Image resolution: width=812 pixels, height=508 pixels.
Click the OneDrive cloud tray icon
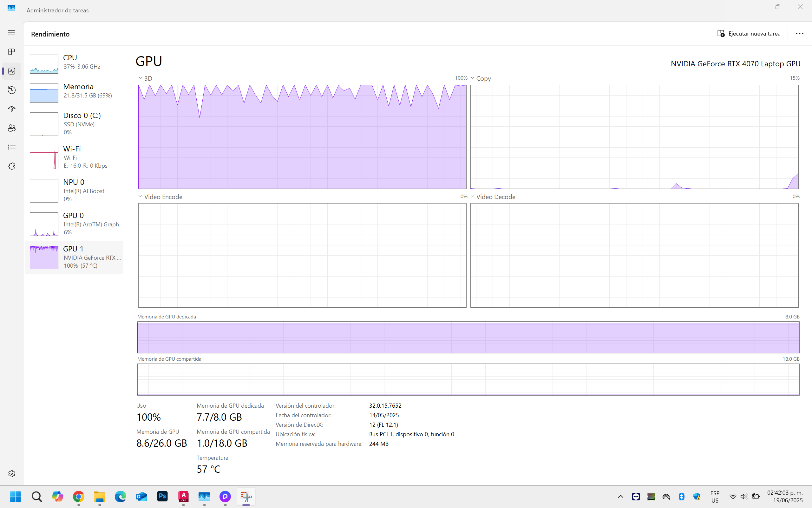click(666, 497)
